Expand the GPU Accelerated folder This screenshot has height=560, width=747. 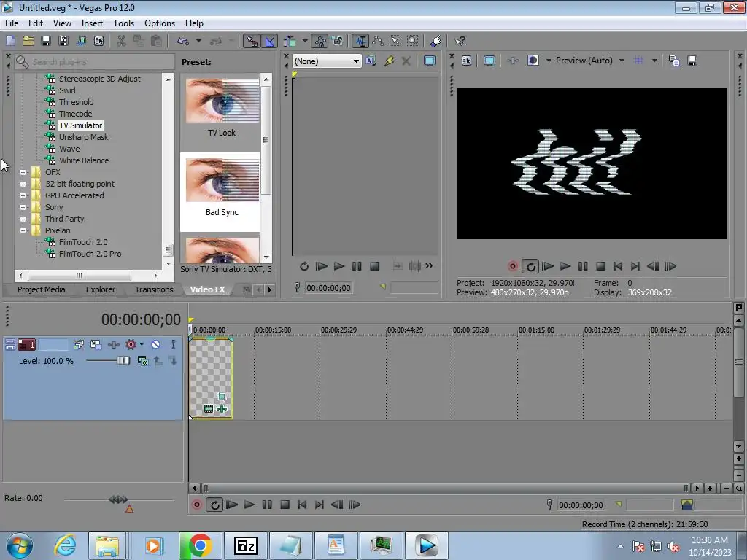(x=23, y=195)
